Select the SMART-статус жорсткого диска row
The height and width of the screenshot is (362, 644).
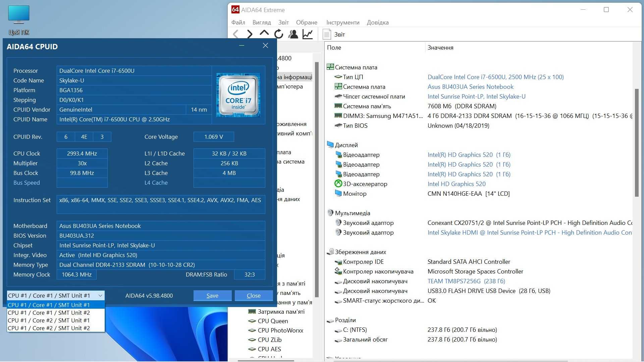click(385, 300)
